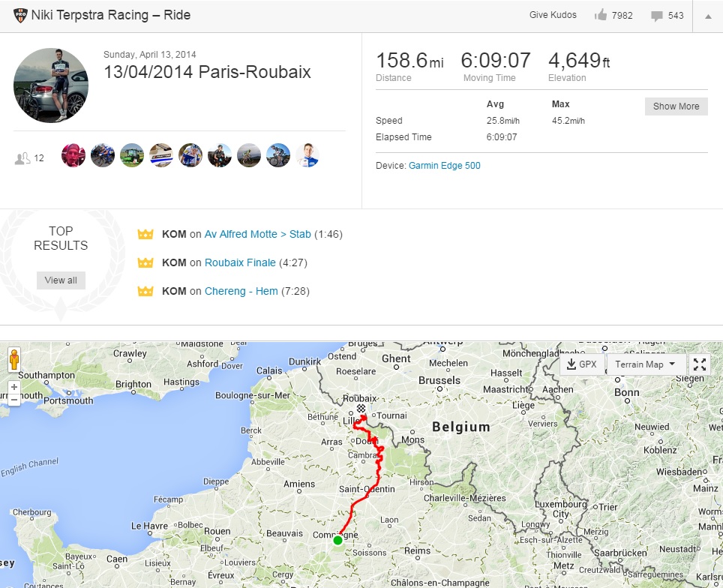Click Show More stats button
The width and height of the screenshot is (723, 588).
click(676, 106)
